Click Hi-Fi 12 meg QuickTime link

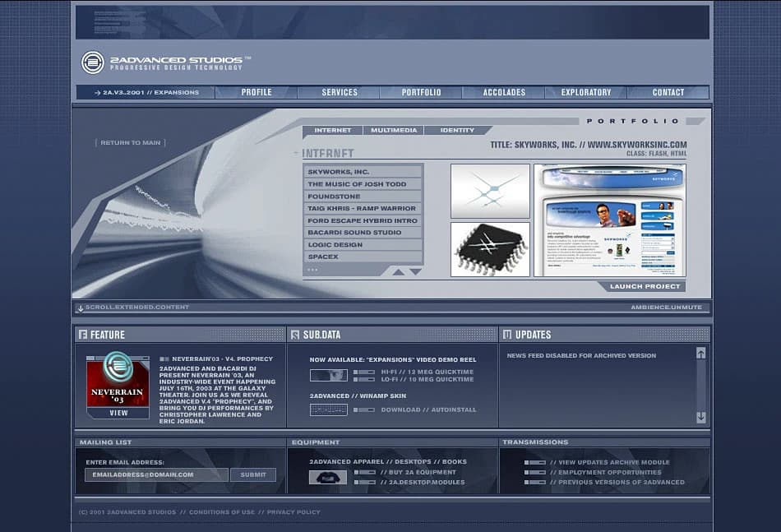coord(427,372)
